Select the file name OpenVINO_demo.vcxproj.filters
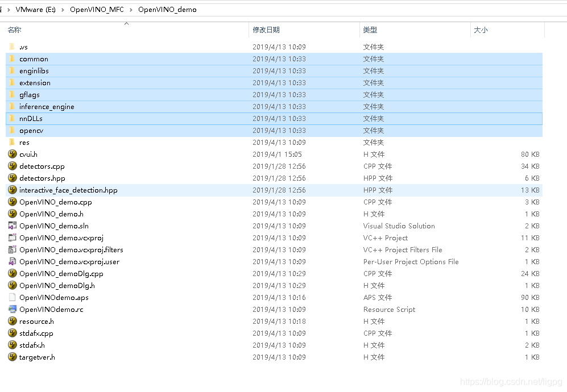Viewport: 567px width, 392px height. [71, 249]
